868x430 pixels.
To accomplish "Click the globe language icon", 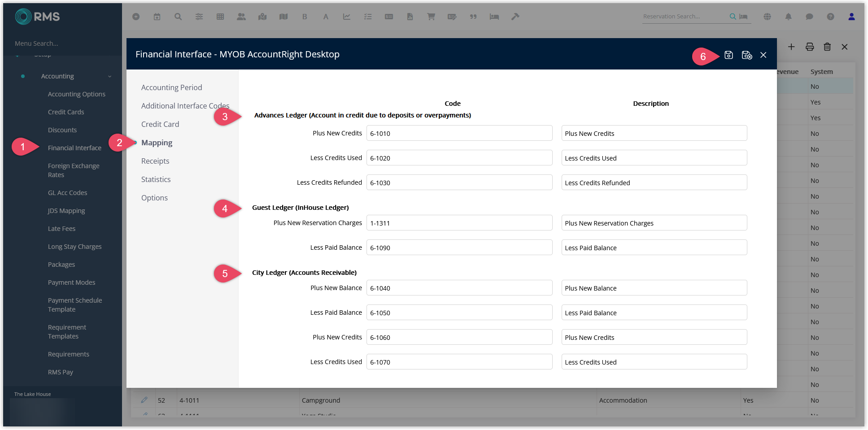I will click(768, 17).
